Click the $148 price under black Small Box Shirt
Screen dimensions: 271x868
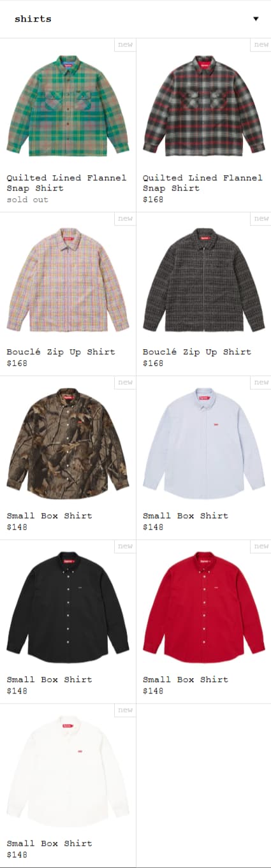pyautogui.click(x=17, y=691)
